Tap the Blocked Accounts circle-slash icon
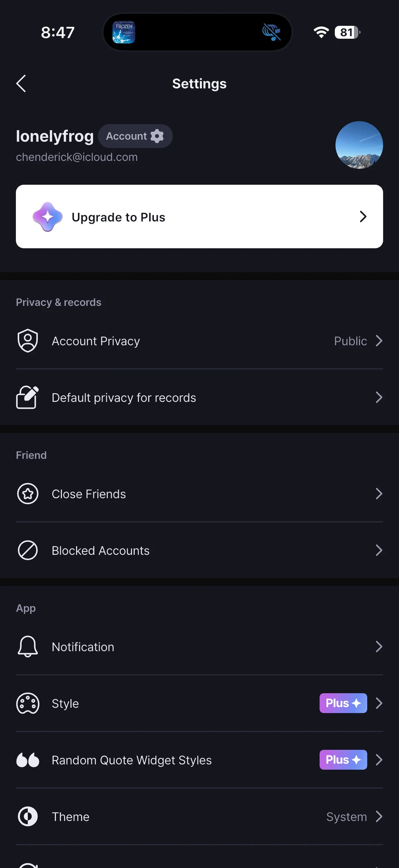Screen dimensions: 399x868 [x=27, y=550]
